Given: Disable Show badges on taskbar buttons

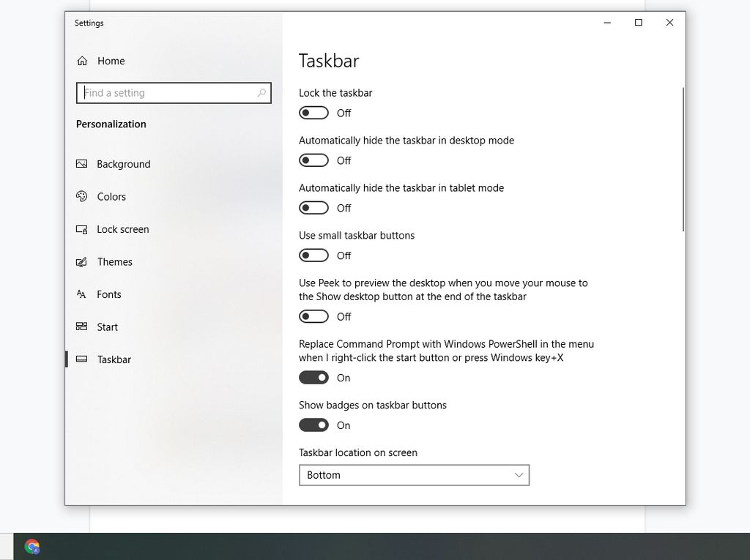Looking at the screenshot, I should pyautogui.click(x=313, y=425).
